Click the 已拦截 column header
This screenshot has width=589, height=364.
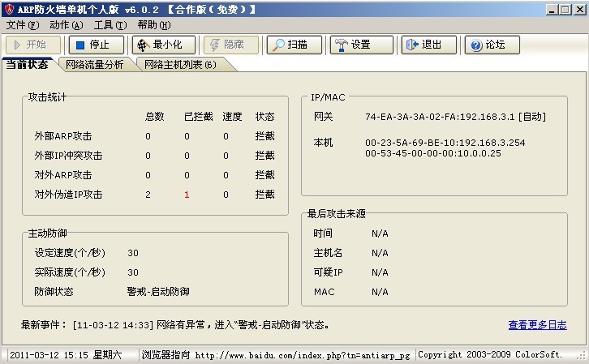point(199,117)
